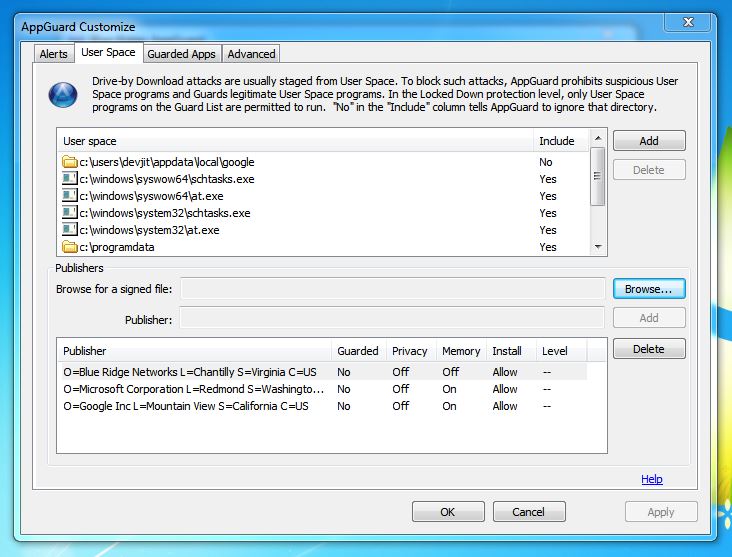732x557 pixels.
Task: Click Privacy Off for Google Inc
Action: [x=401, y=406]
